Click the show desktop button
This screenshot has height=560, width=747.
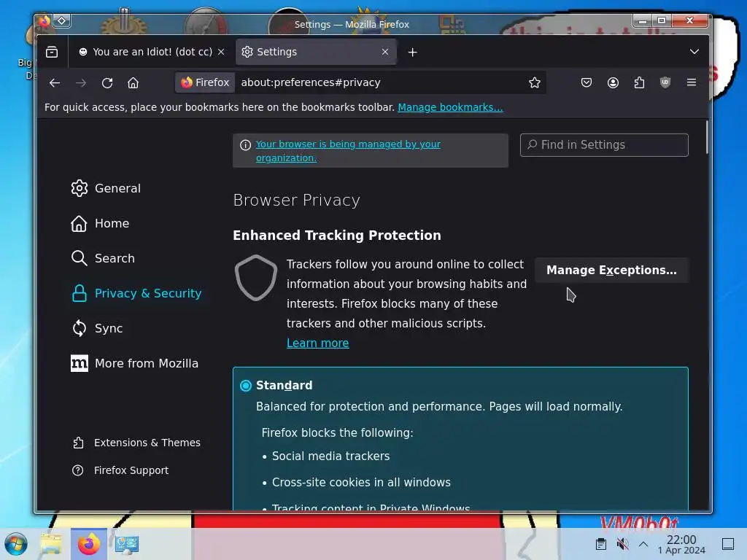pos(728,544)
